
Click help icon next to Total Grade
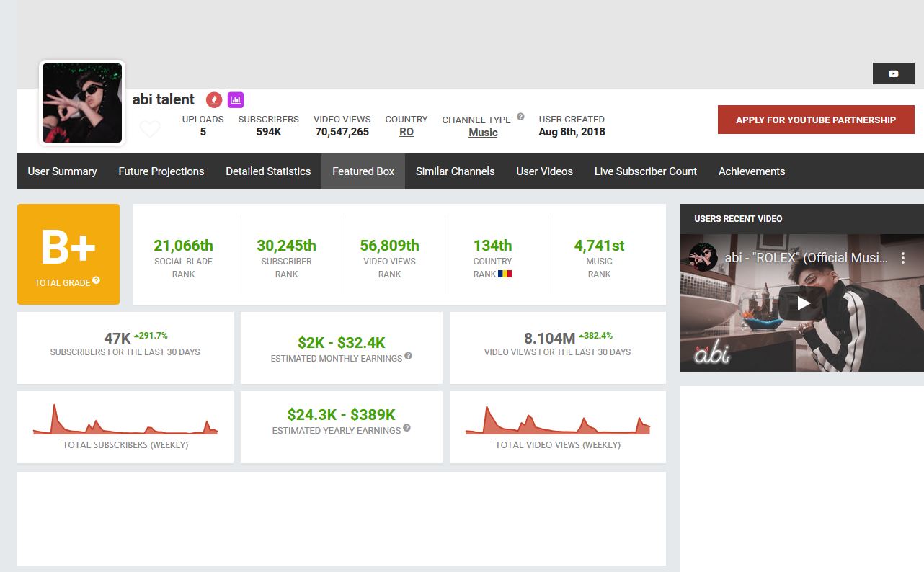(96, 280)
